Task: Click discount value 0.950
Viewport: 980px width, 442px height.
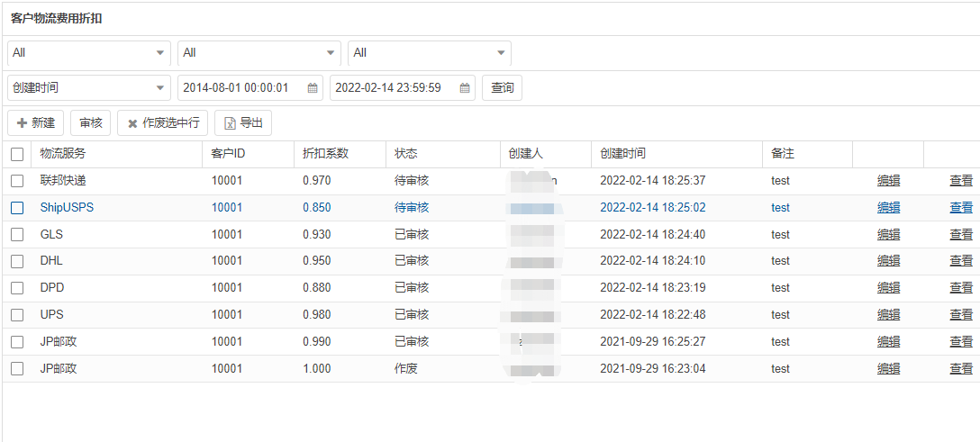Action: (x=317, y=261)
